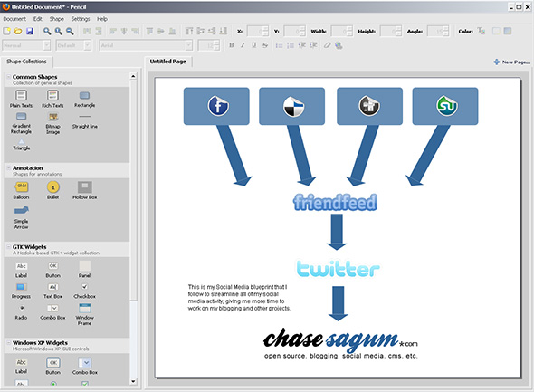The width and height of the screenshot is (534, 392).
Task: Open the Shape menu
Action: 56,19
